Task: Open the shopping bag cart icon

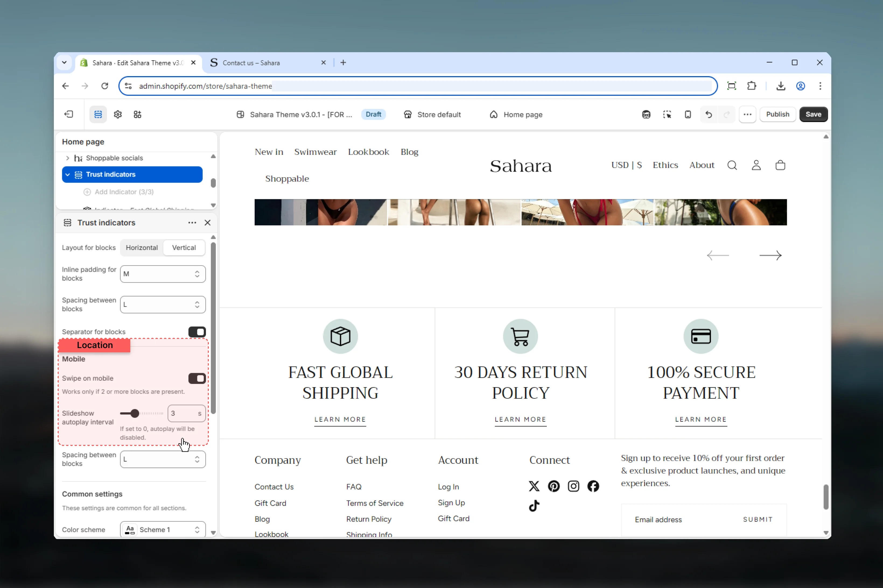Action: (780, 165)
